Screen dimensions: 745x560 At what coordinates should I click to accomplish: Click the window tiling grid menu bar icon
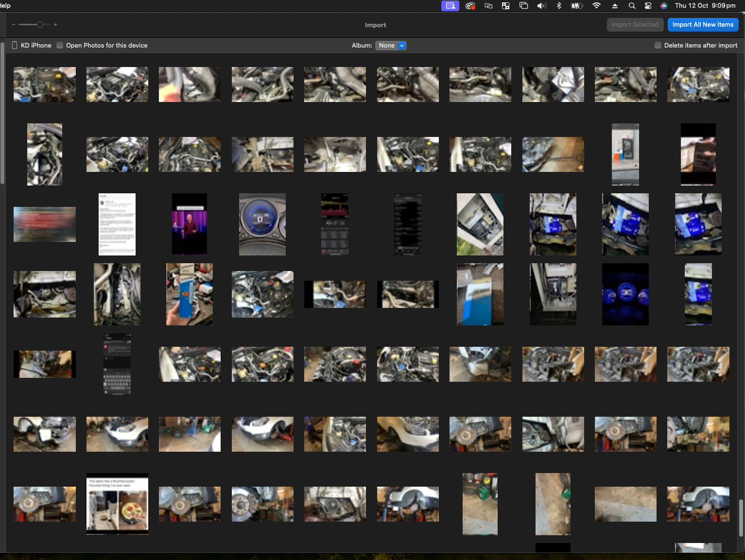(x=505, y=6)
